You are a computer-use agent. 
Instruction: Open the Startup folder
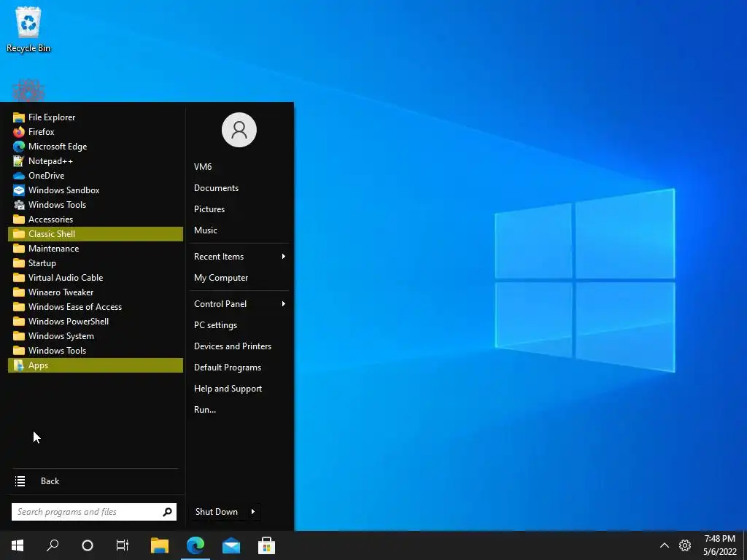click(x=96, y=263)
